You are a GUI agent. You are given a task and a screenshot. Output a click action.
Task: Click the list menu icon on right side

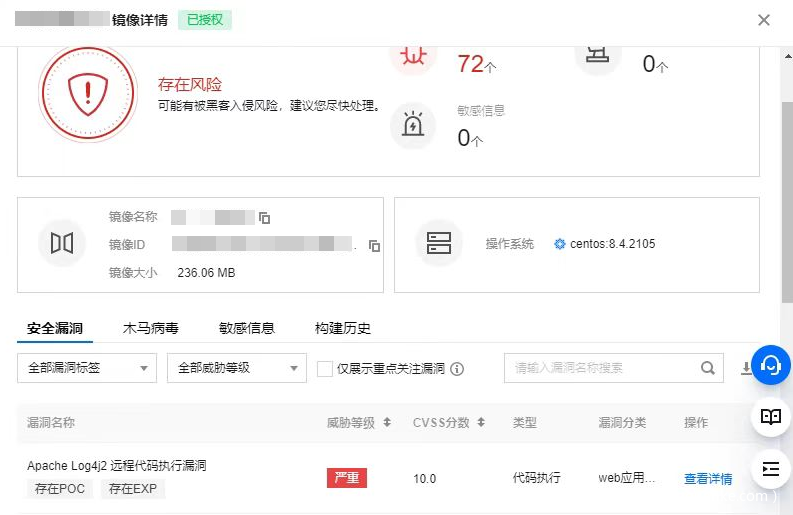click(x=770, y=468)
